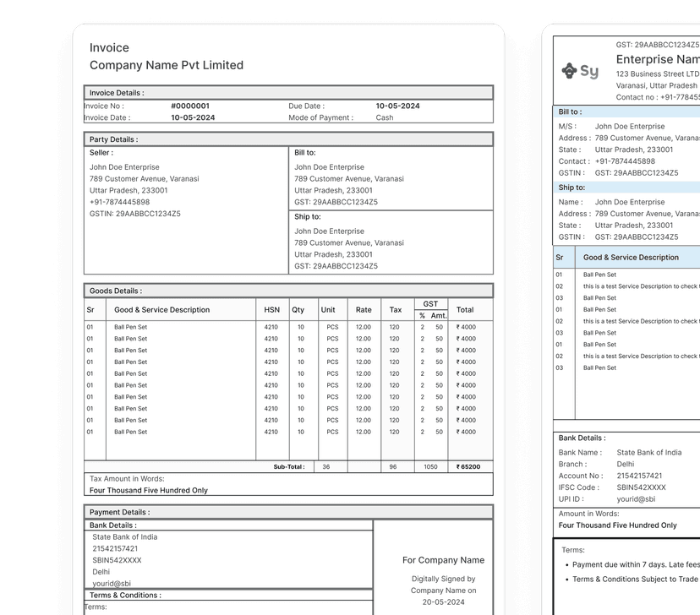Click the Due Date value 10-05-2024
The width and height of the screenshot is (700, 615).
[x=397, y=106]
